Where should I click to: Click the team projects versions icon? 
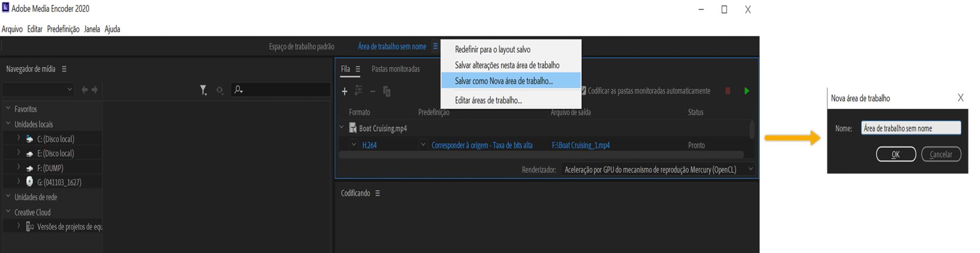pos(30,226)
